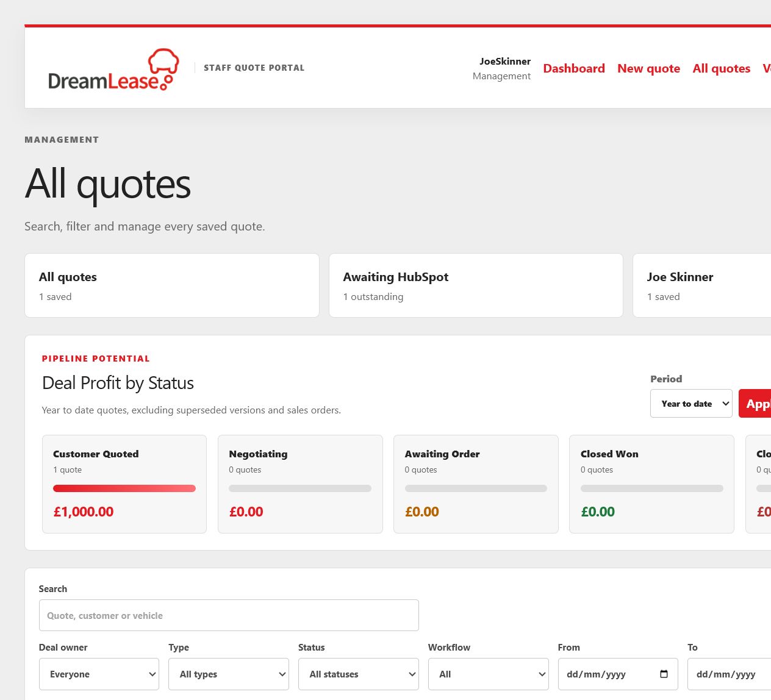The image size is (771, 700).
Task: Select the Awaiting HubSpot card
Action: [476, 285]
